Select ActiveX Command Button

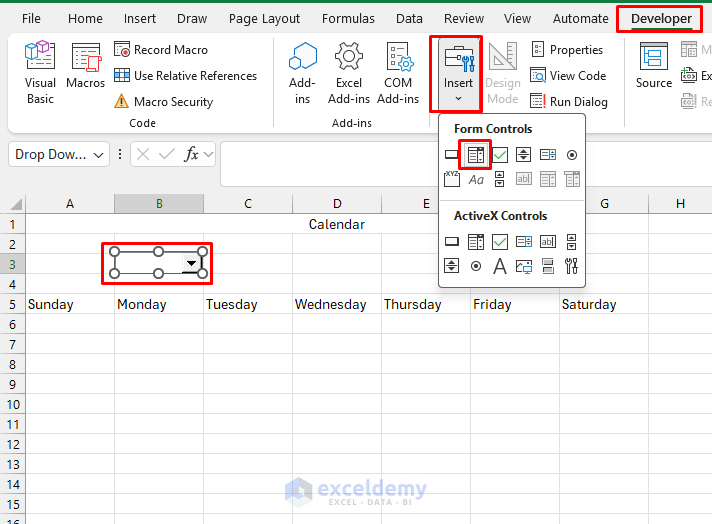pyautogui.click(x=451, y=242)
